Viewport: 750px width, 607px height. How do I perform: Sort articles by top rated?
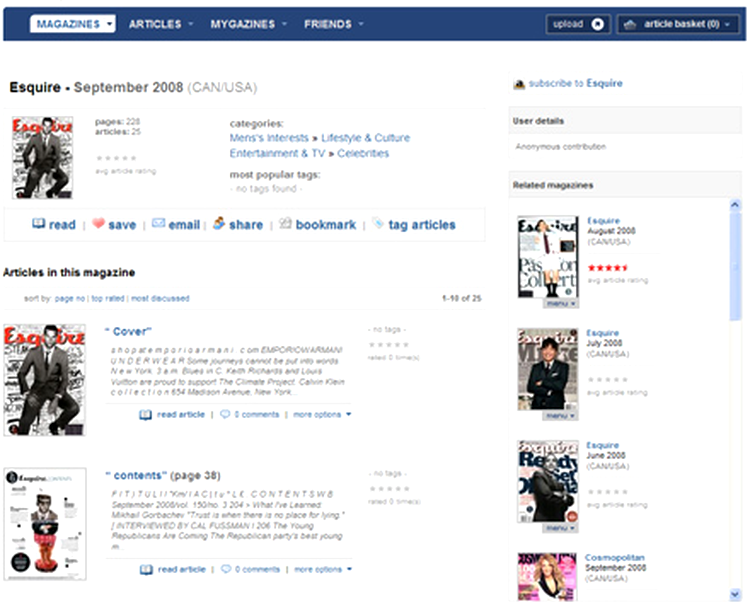click(108, 298)
